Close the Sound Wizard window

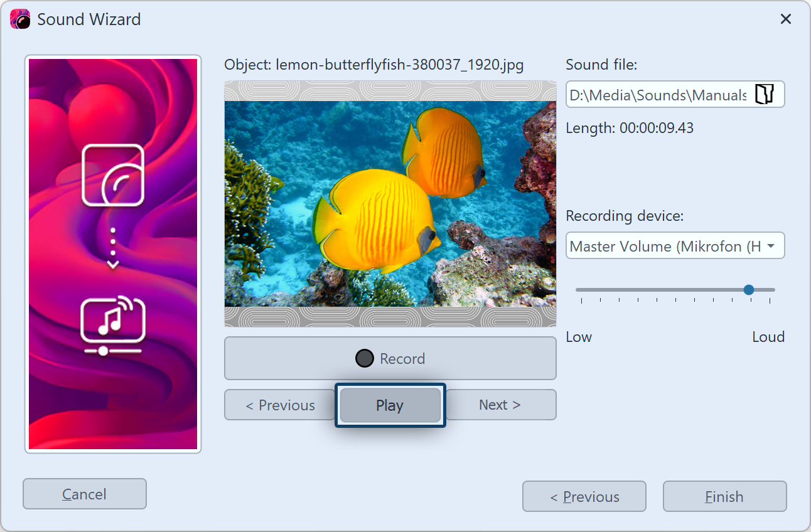click(785, 19)
